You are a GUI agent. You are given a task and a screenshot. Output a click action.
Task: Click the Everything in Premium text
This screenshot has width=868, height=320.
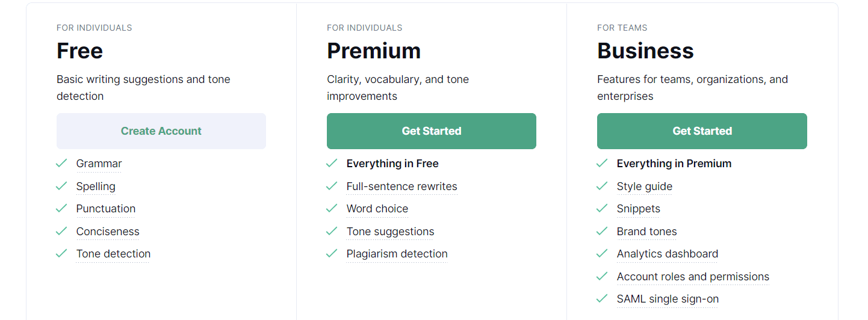click(x=674, y=164)
